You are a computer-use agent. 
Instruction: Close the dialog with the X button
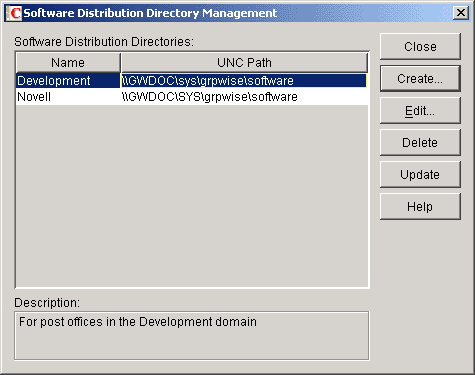tap(461, 13)
